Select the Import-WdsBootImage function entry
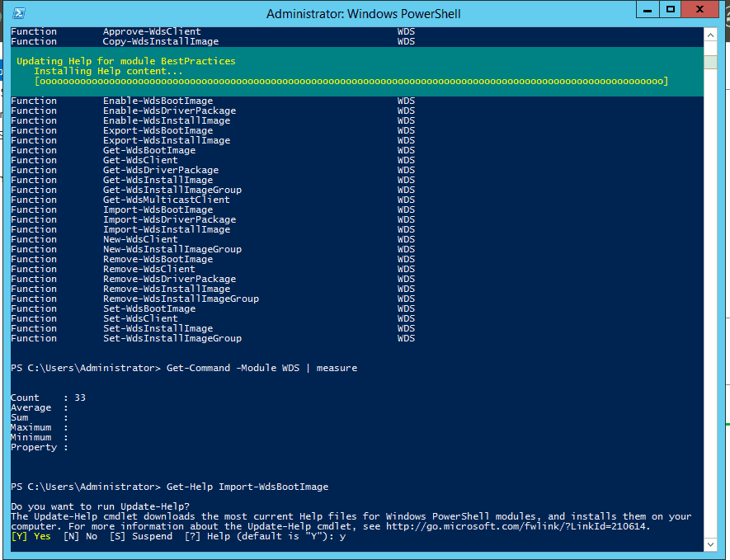Screen dimensions: 730x560 [158, 209]
